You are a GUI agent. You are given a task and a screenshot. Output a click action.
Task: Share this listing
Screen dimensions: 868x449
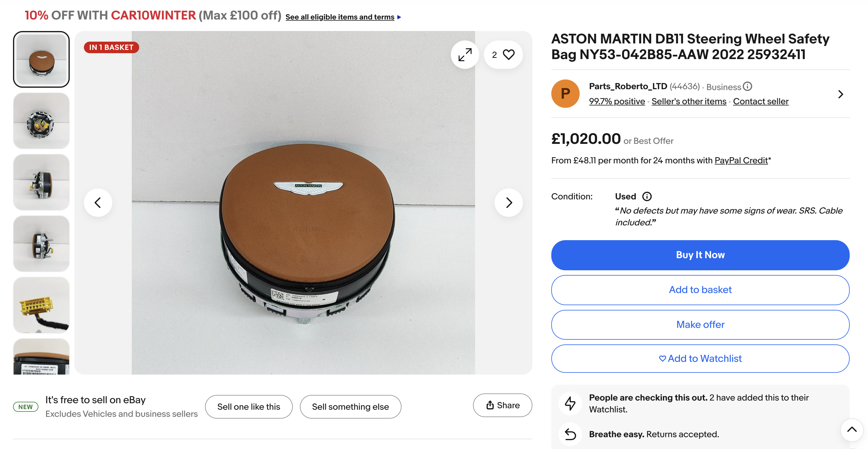pyautogui.click(x=503, y=405)
